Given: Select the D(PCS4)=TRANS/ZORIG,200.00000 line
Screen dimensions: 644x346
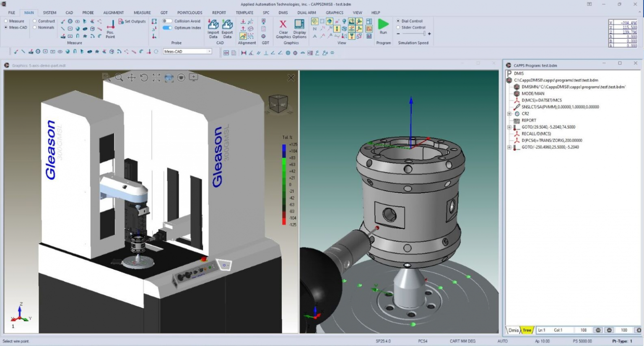Looking at the screenshot, I should point(552,140).
